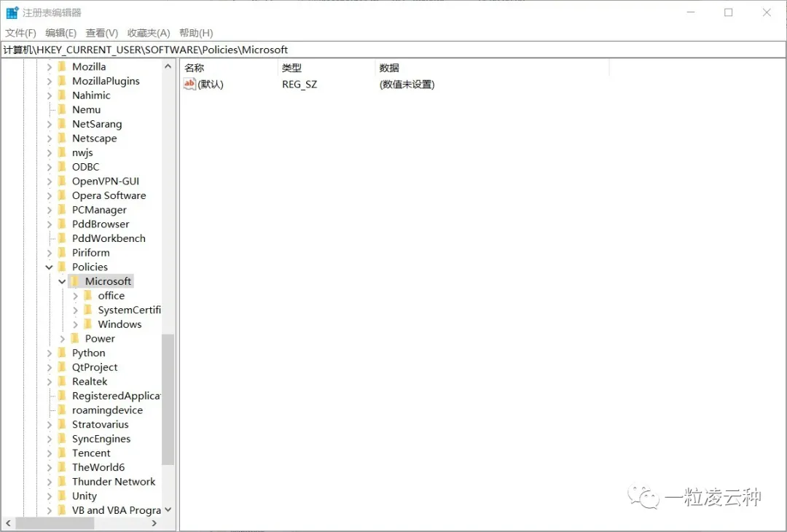Expand the Unity key chevron

pos(50,496)
